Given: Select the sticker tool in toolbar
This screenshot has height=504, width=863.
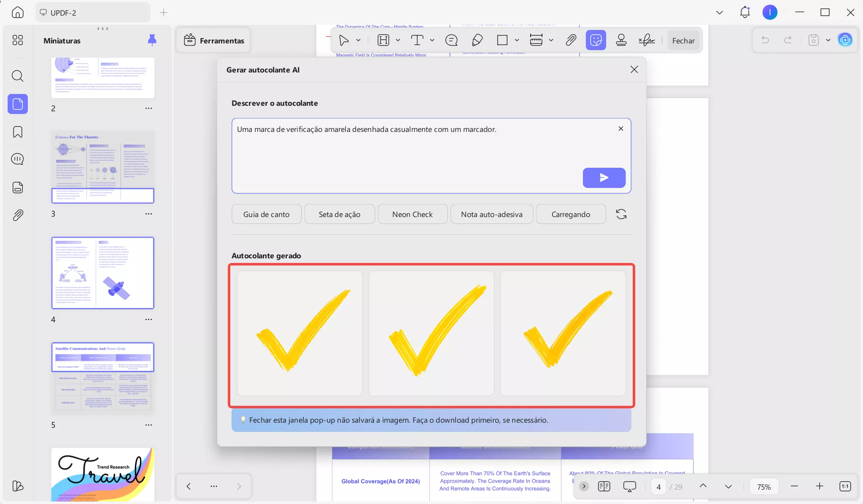Looking at the screenshot, I should click(x=596, y=40).
